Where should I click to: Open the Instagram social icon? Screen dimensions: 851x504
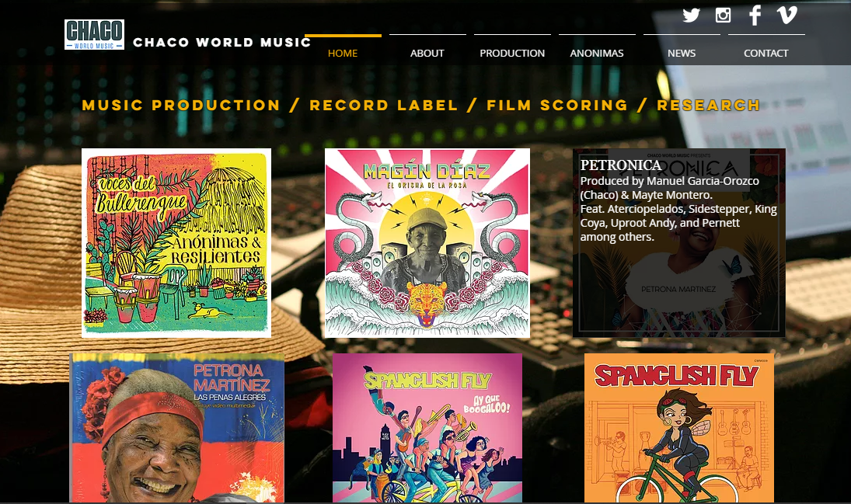click(x=723, y=16)
